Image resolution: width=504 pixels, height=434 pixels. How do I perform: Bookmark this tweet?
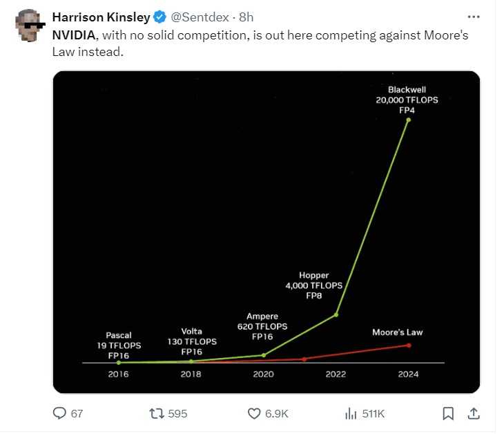pos(448,413)
